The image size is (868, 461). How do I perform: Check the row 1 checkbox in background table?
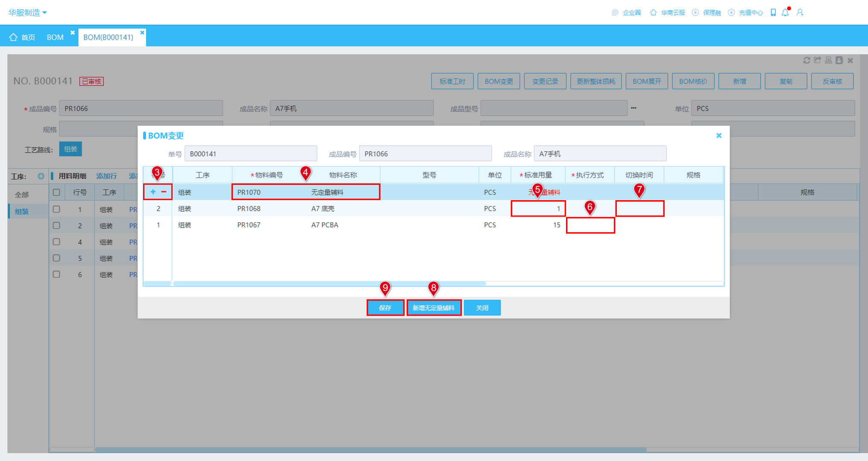[x=56, y=209]
